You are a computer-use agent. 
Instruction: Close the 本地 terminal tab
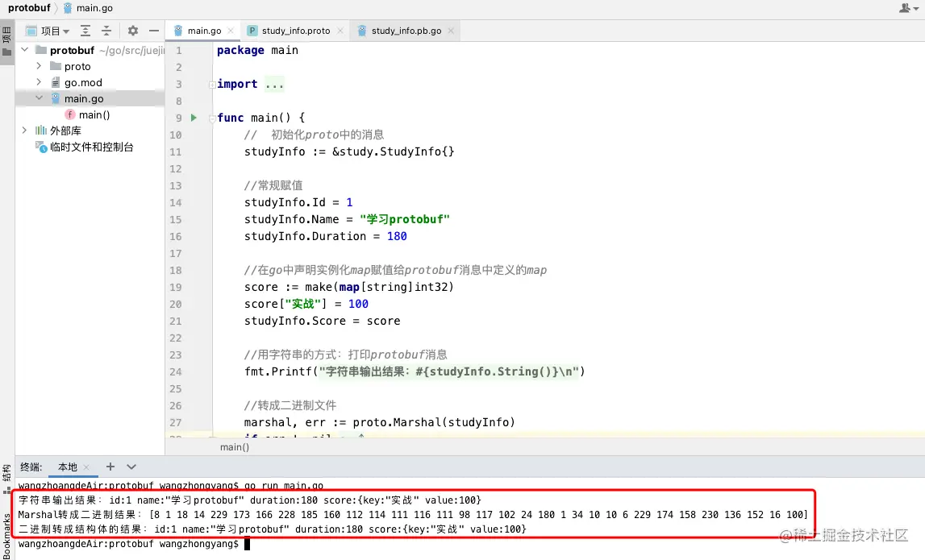[87, 467]
